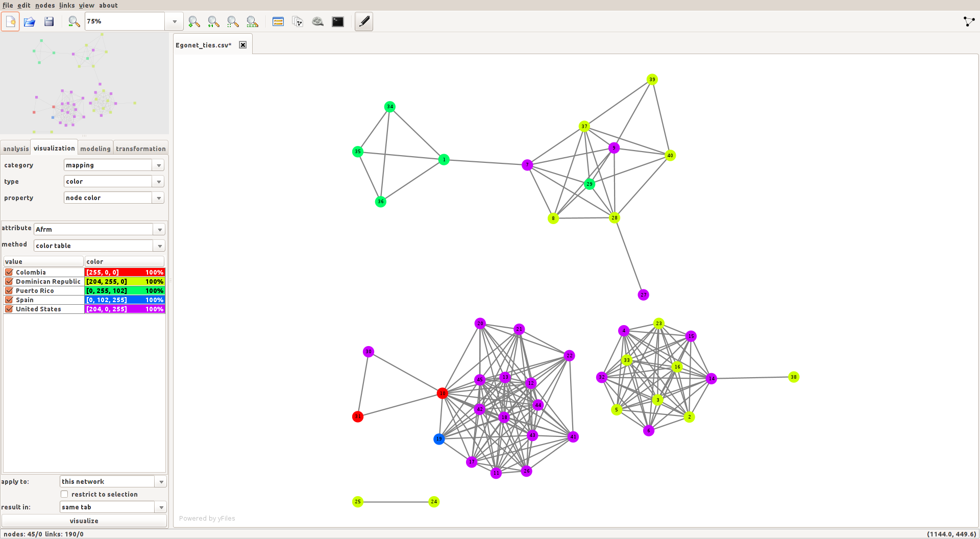
Task: Close the Egonet_ties.csv tab
Action: [x=243, y=45]
